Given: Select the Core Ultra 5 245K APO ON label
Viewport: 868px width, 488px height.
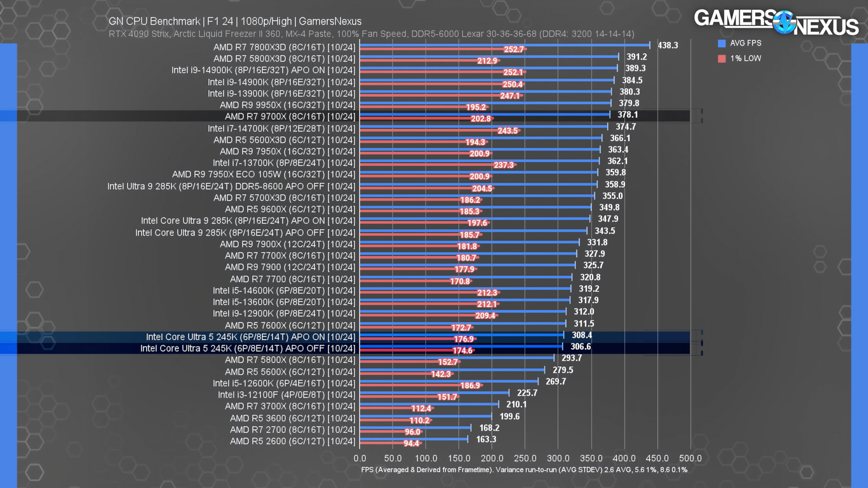Looking at the screenshot, I should (x=251, y=337).
